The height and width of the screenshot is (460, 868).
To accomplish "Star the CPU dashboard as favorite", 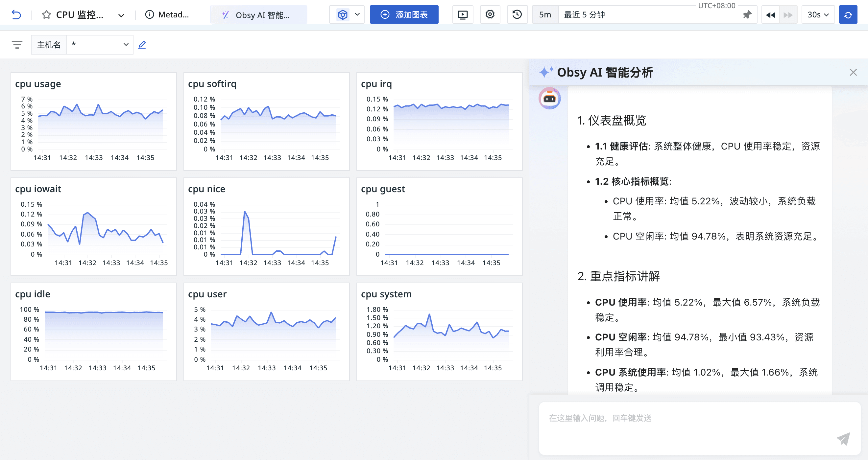I will [x=46, y=14].
